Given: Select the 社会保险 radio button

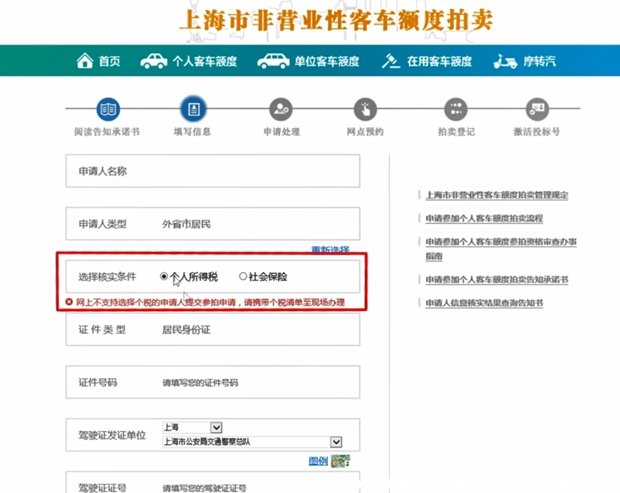Looking at the screenshot, I should coord(242,276).
